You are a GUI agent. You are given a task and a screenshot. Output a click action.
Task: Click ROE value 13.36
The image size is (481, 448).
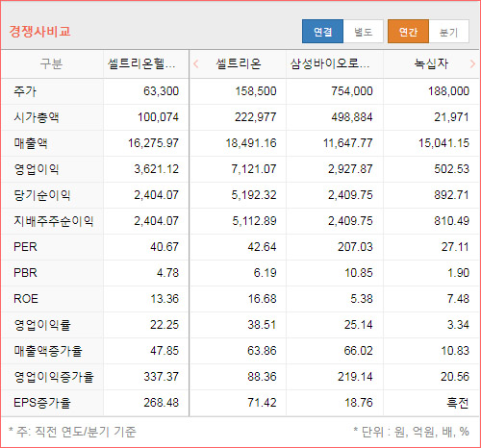(165, 299)
